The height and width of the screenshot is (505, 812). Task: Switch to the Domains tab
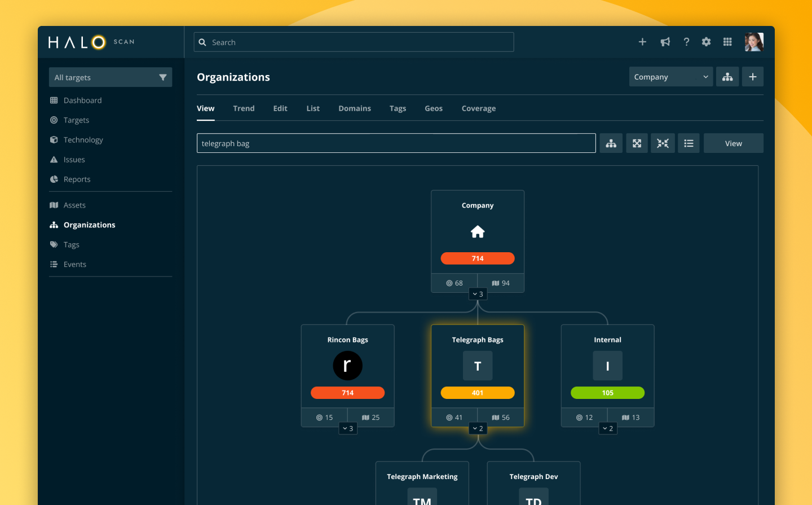(x=355, y=108)
